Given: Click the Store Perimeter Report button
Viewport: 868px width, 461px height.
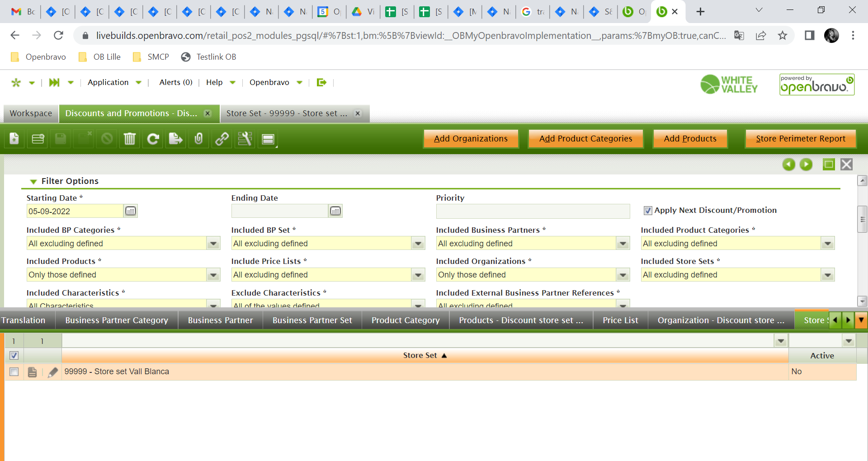Looking at the screenshot, I should [800, 139].
